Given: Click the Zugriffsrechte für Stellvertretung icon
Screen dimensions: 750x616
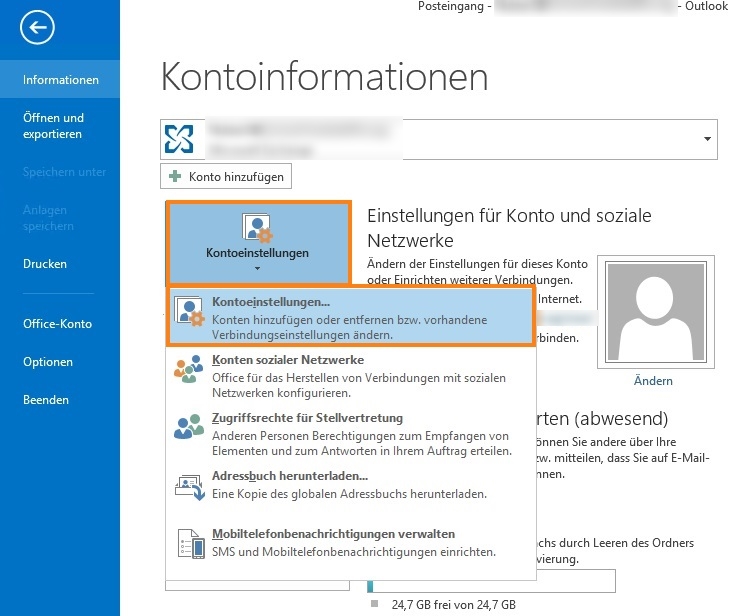Looking at the screenshot, I should tap(189, 429).
